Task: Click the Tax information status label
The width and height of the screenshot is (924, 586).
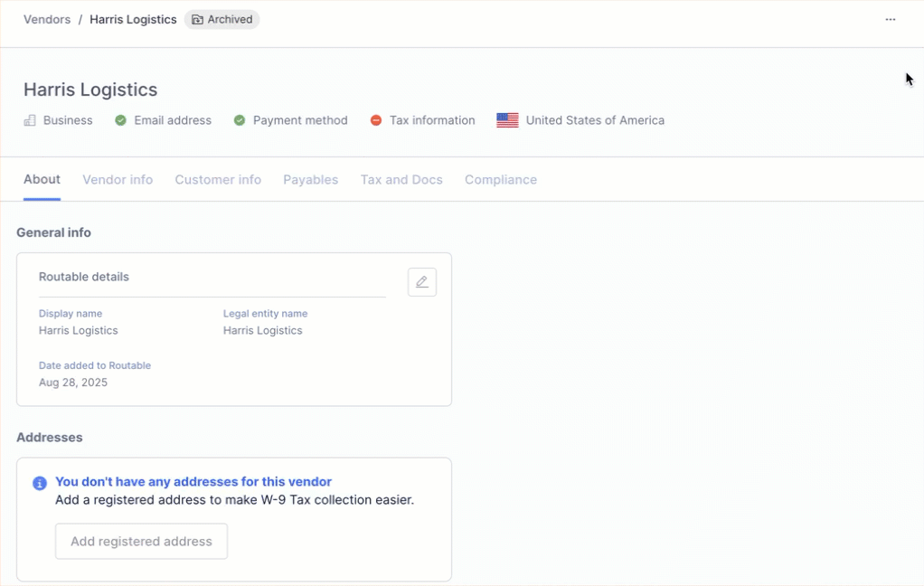Action: click(x=432, y=120)
